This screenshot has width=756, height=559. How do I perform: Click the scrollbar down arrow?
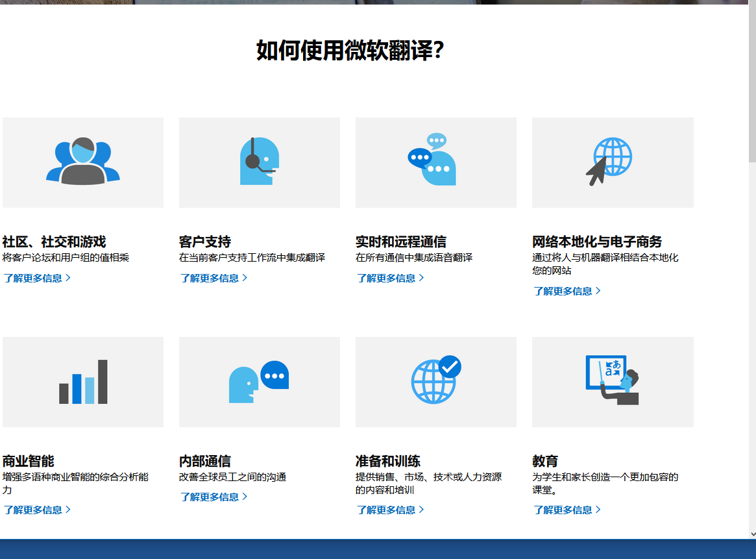(x=753, y=534)
